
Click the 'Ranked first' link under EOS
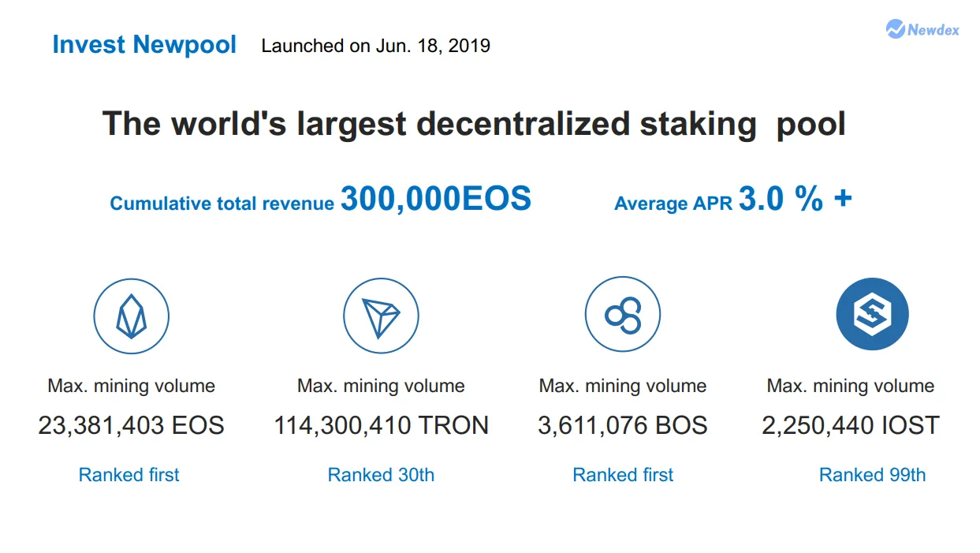tap(129, 475)
